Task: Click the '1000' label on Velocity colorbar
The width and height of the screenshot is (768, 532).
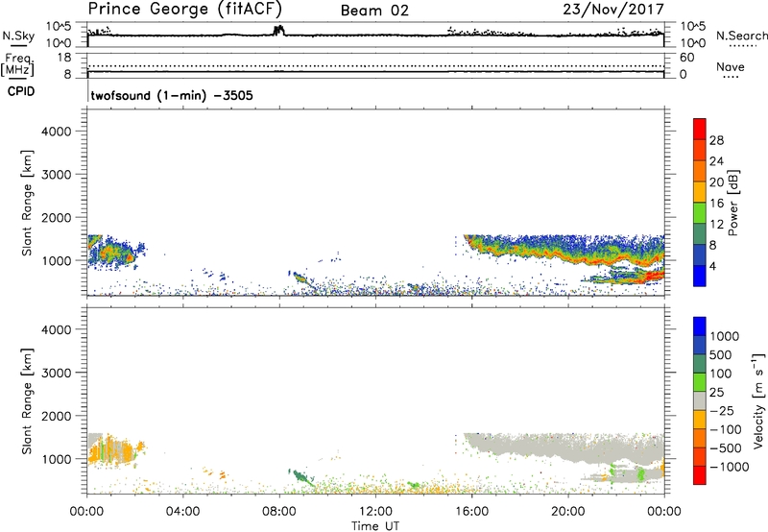Action: (x=725, y=336)
